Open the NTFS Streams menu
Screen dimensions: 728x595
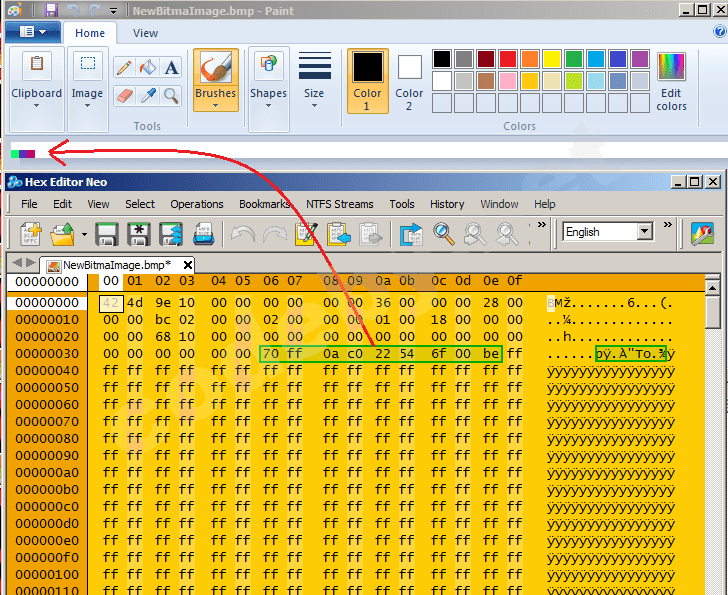click(x=339, y=204)
